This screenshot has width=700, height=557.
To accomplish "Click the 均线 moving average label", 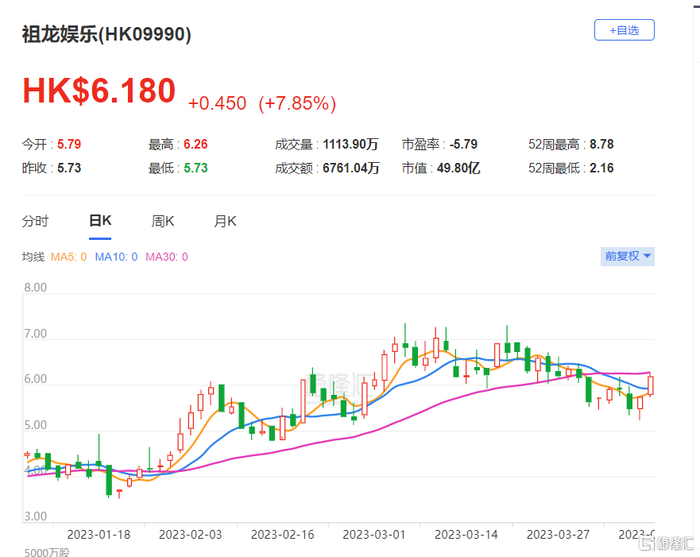I will point(33,257).
